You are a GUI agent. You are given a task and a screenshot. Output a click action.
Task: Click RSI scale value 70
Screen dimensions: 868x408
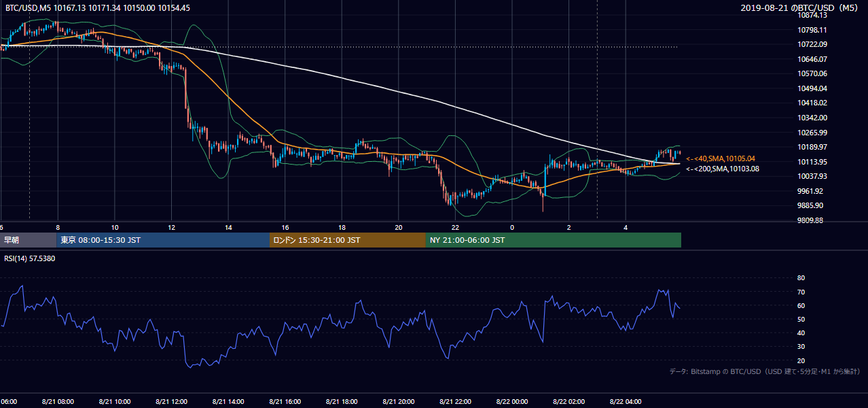801,292
